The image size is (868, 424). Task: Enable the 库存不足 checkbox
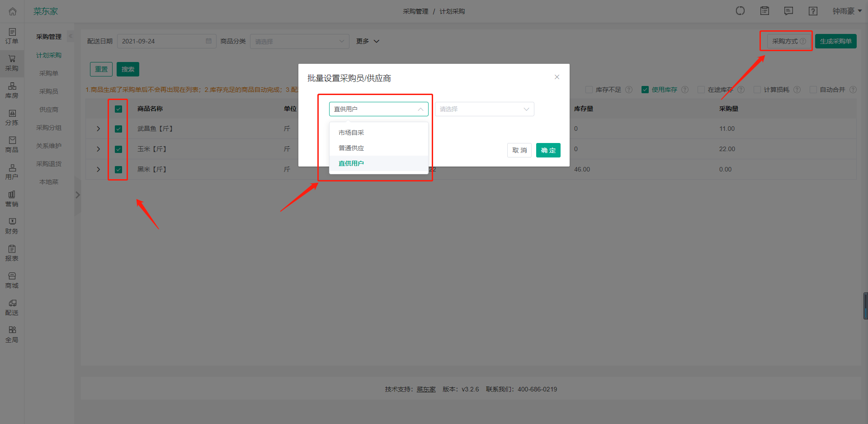589,90
